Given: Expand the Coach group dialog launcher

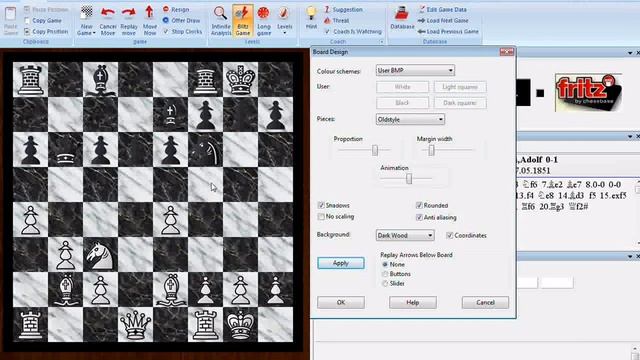Looking at the screenshot, I should click(x=381, y=42).
